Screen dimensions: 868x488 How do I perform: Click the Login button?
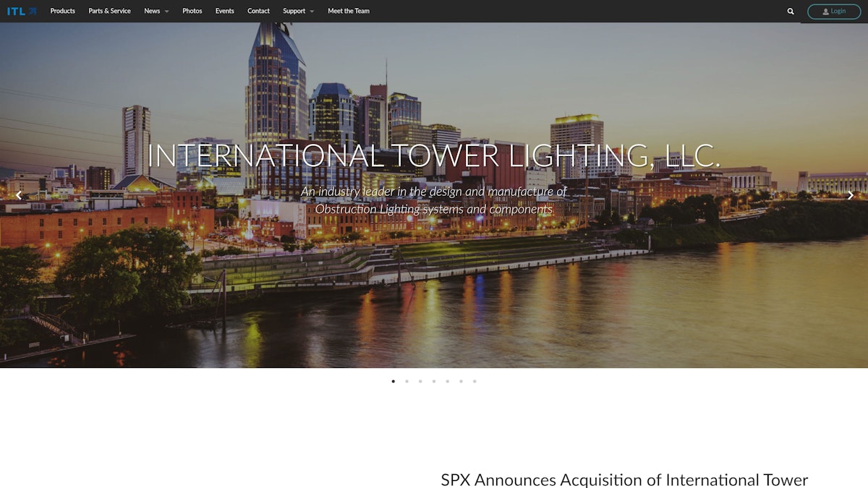(x=834, y=12)
